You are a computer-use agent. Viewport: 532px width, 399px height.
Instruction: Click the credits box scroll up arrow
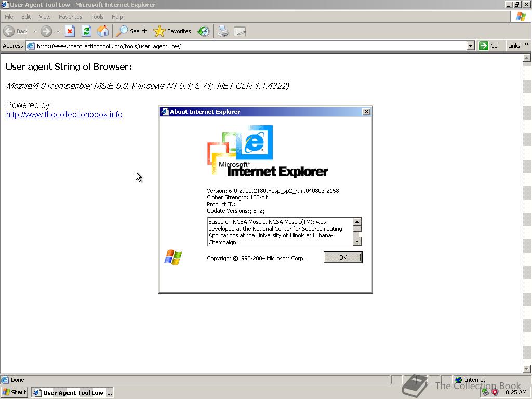(x=357, y=222)
